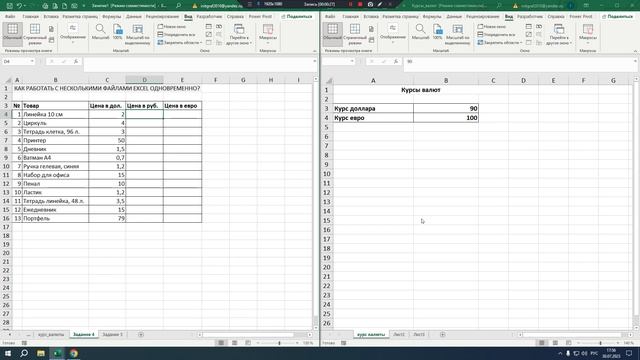Click Поделиться button in right window
Image resolution: width=640 pixels, height=360 pixels.
click(x=618, y=16)
